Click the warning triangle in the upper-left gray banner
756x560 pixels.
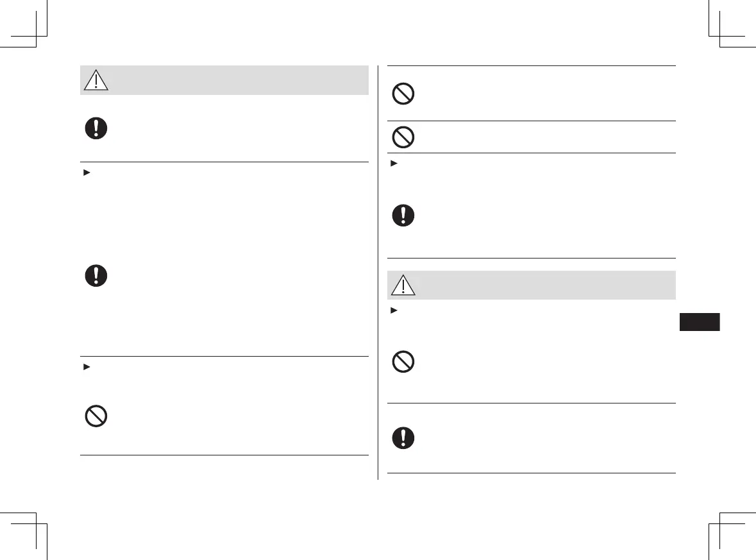96,81
